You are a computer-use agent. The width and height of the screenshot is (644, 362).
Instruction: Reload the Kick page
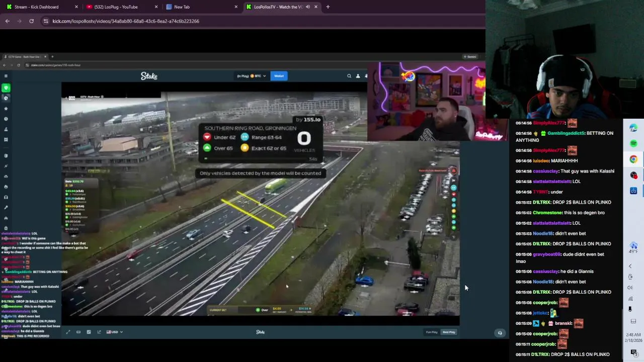(31, 21)
